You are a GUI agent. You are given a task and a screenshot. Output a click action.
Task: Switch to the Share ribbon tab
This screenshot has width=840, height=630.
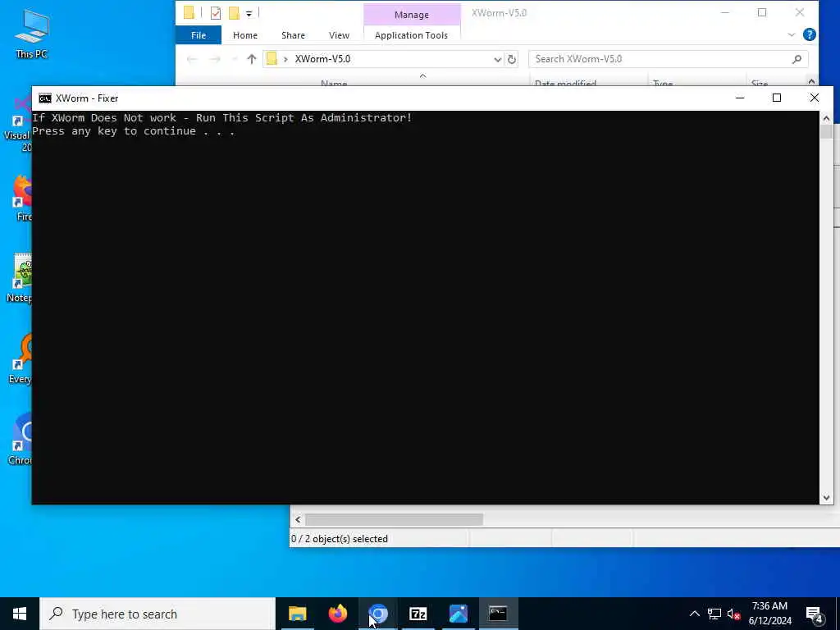tap(293, 34)
